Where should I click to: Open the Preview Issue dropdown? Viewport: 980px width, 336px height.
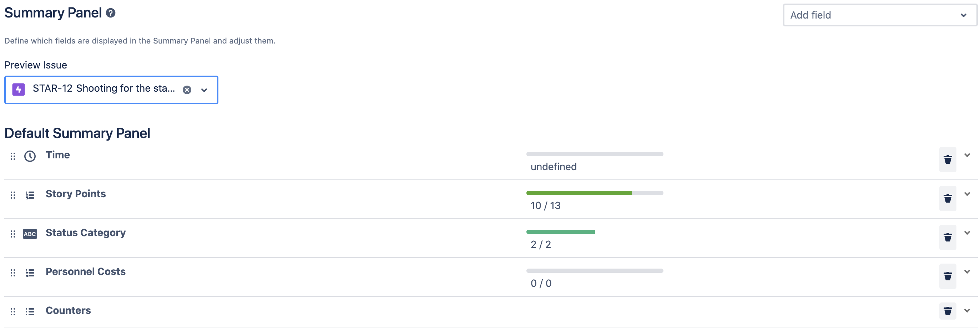coord(204,90)
